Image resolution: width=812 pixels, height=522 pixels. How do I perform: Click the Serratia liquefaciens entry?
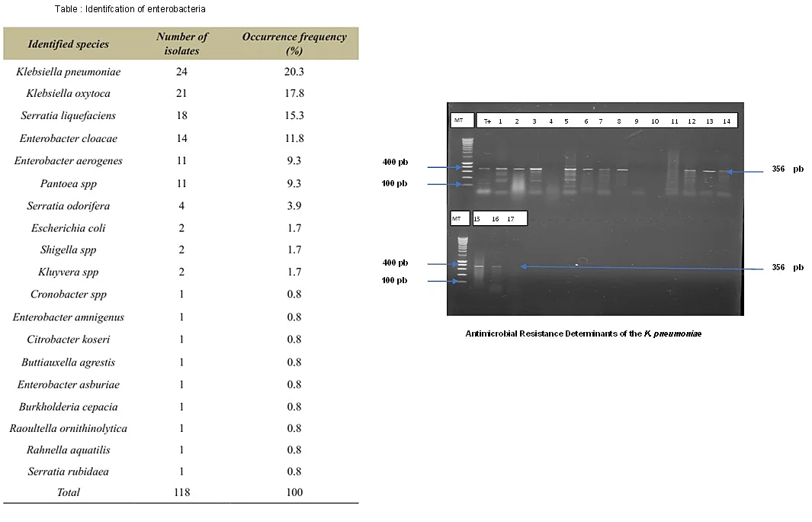point(68,116)
